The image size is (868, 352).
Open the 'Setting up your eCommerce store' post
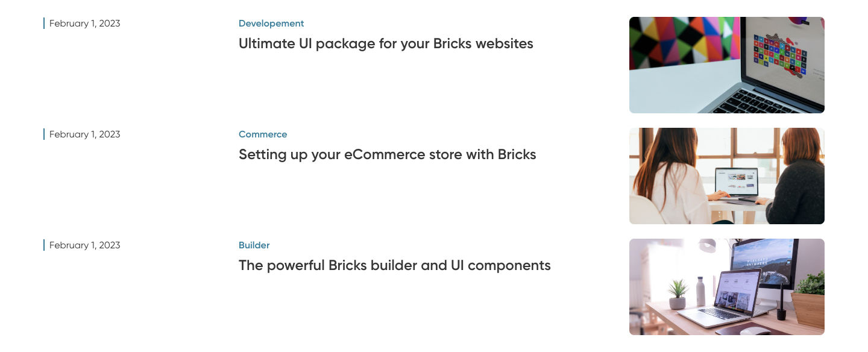[x=387, y=154]
